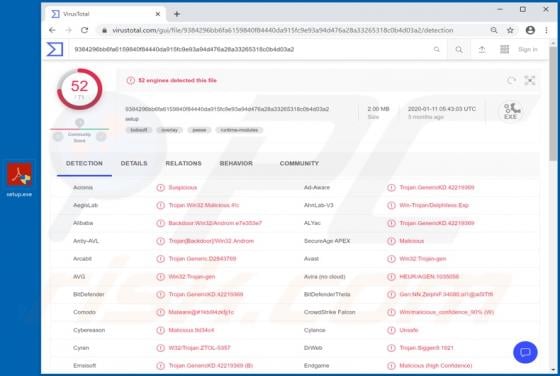Open the Chrome profile avatar
The width and height of the screenshot is (560, 376).
[x=530, y=30]
